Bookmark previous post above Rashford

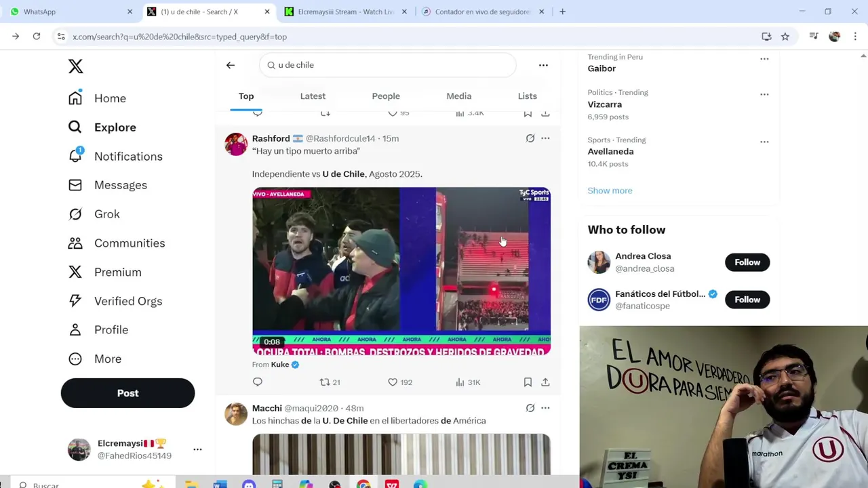[528, 113]
